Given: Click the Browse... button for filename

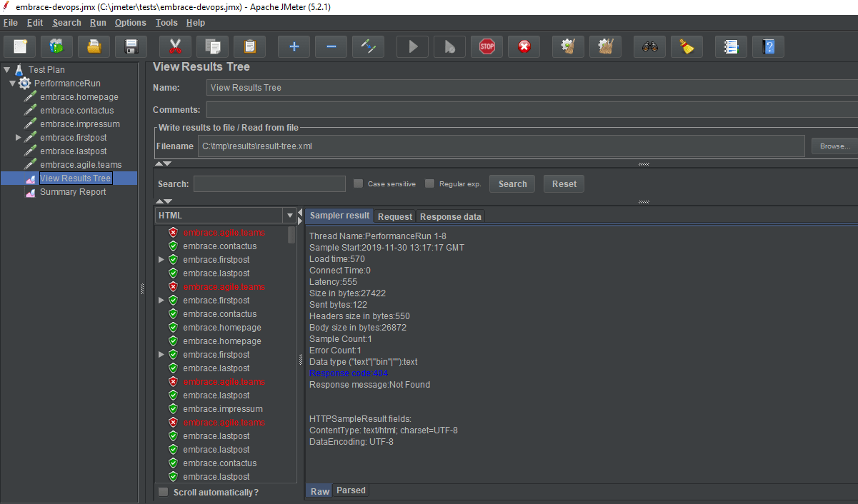Looking at the screenshot, I should click(x=834, y=146).
